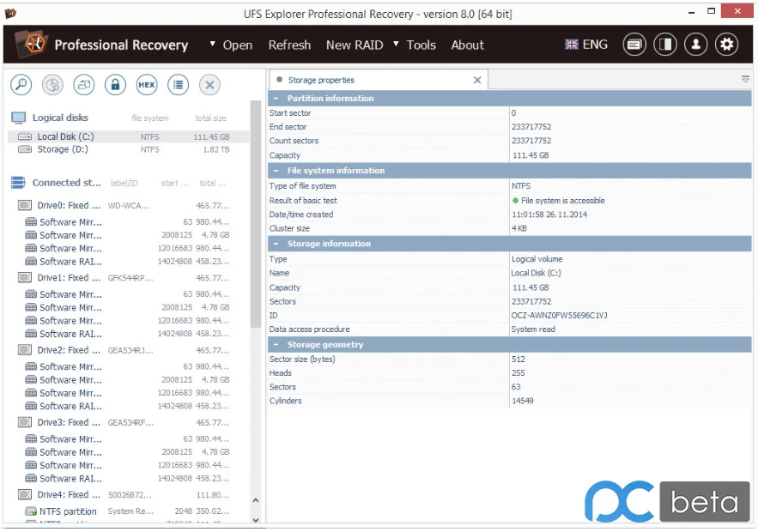Open the dropdown arrow next to Tools
This screenshot has height=532, width=758.
tap(396, 44)
